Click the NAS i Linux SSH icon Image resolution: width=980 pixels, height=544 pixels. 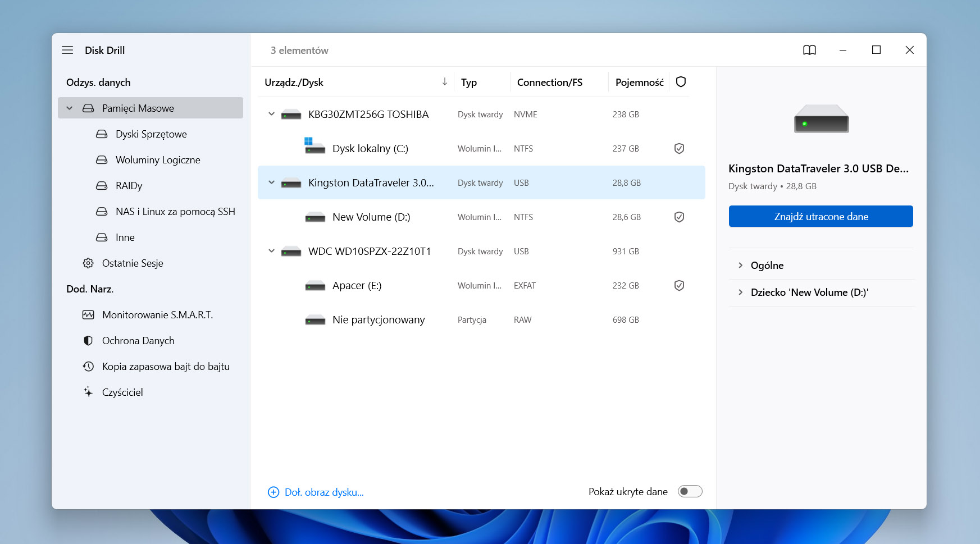pyautogui.click(x=102, y=212)
